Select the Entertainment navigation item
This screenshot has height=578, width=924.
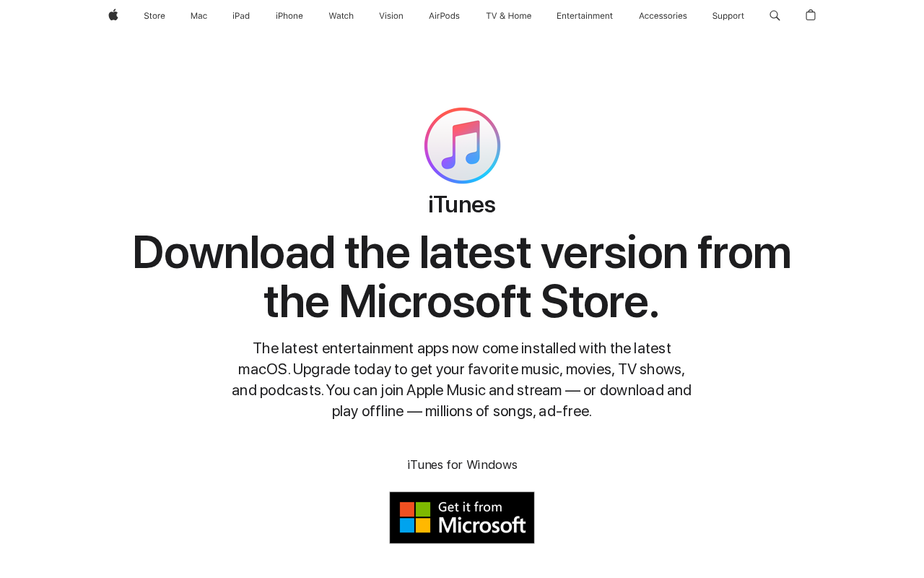point(585,16)
